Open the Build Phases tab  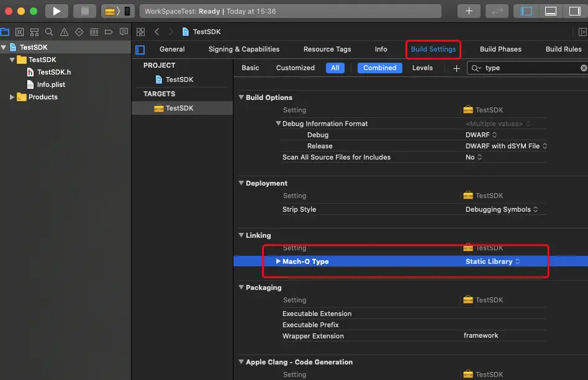click(x=500, y=49)
